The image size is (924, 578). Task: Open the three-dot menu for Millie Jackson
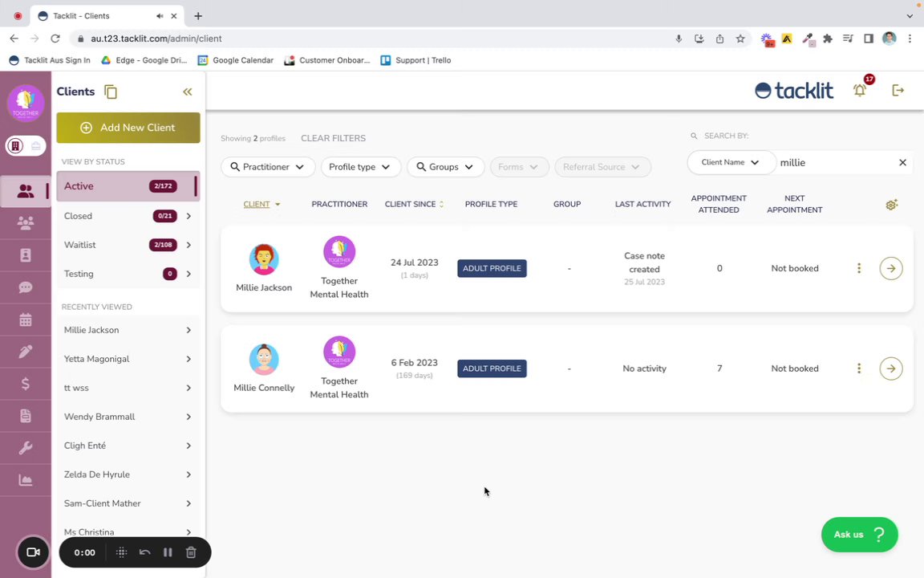point(859,268)
